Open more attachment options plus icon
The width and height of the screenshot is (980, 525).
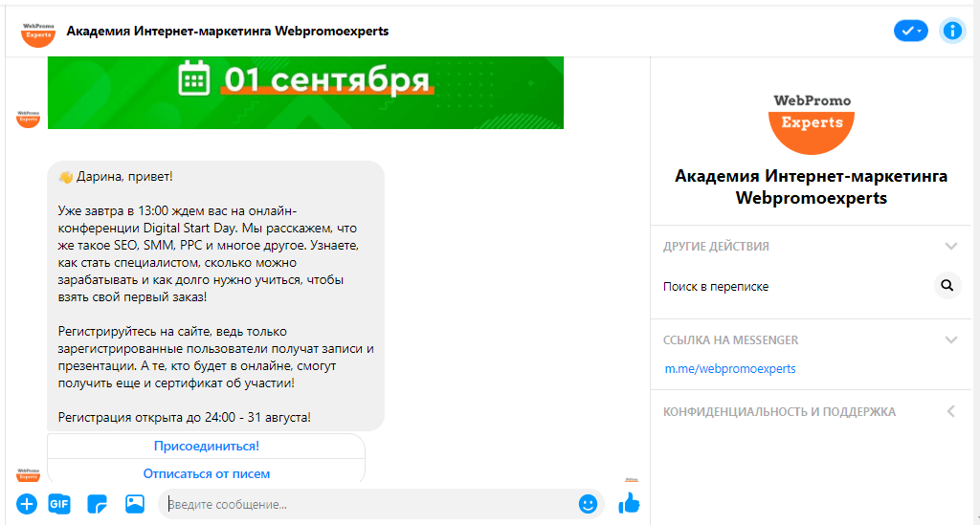click(26, 504)
